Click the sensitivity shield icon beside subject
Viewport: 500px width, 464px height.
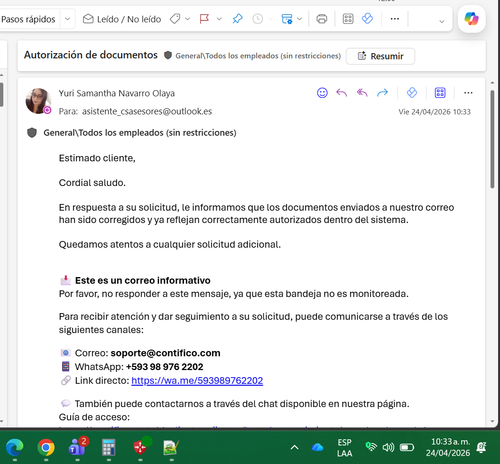click(168, 55)
